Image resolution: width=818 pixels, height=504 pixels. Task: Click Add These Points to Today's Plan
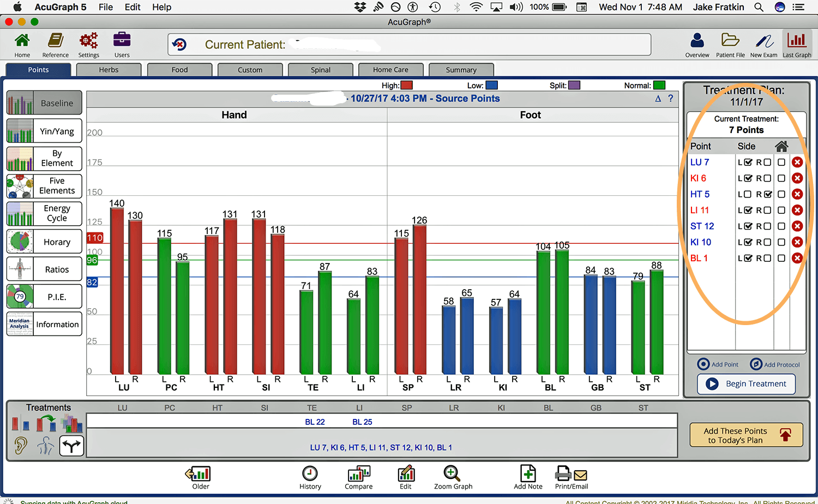746,435
